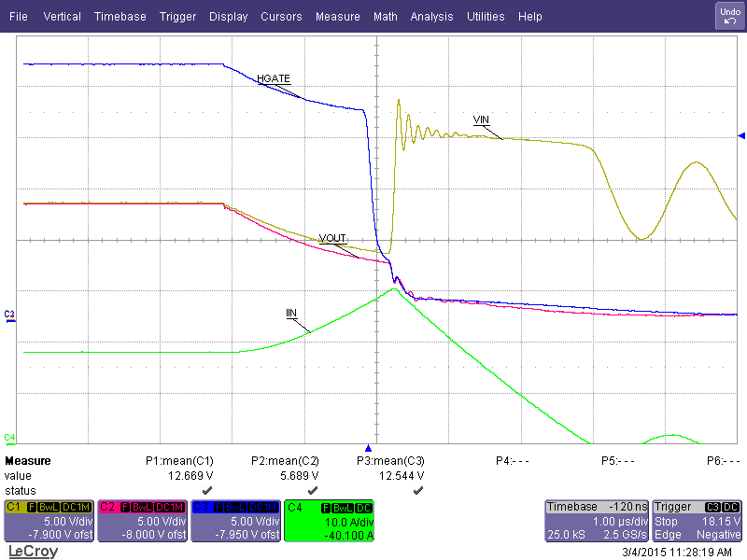This screenshot has width=747, height=560.
Task: Open the C1 channel descriptor box
Action: (48, 521)
